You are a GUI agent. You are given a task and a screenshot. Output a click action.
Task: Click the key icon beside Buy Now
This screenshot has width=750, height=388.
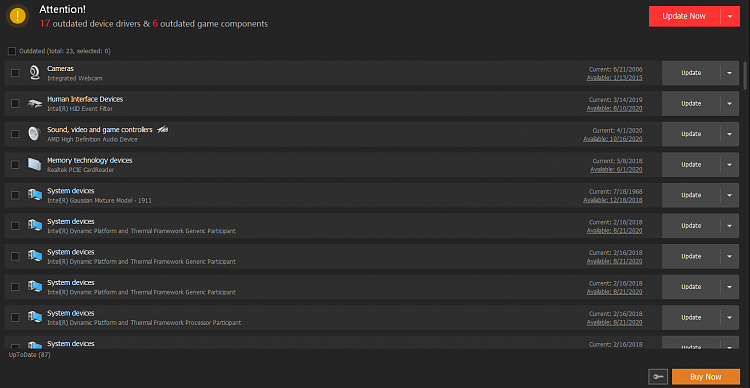658,377
